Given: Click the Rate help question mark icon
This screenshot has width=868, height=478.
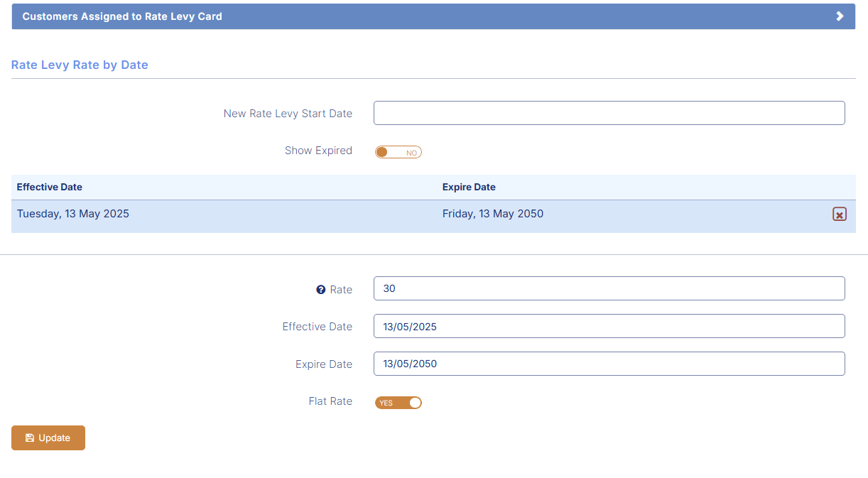Looking at the screenshot, I should tap(321, 290).
